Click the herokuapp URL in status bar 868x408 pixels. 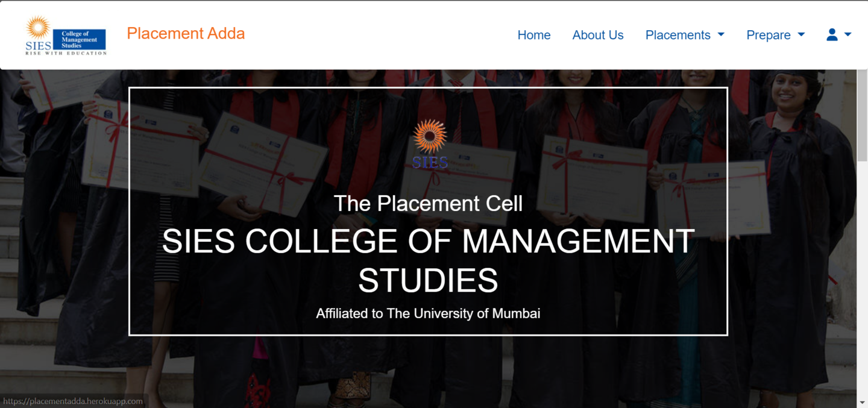(72, 401)
